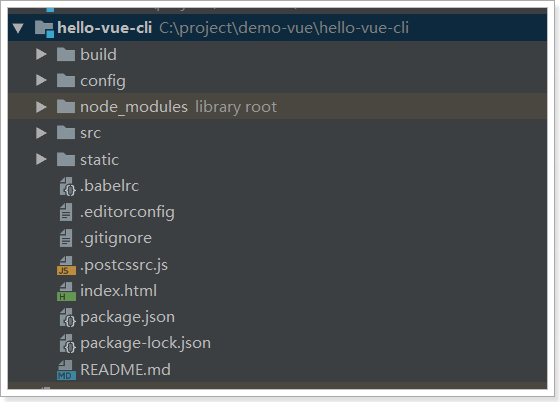Select the index.html file name
The height and width of the screenshot is (402, 560).
pos(119,291)
